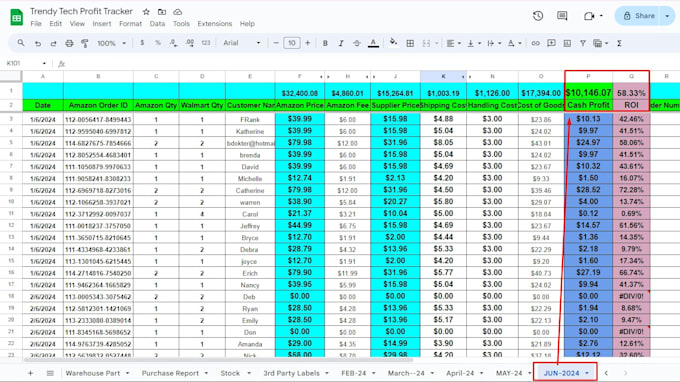Click order ID 112-0056417-8499443 cell
This screenshot has width=680, height=382.
(x=98, y=119)
